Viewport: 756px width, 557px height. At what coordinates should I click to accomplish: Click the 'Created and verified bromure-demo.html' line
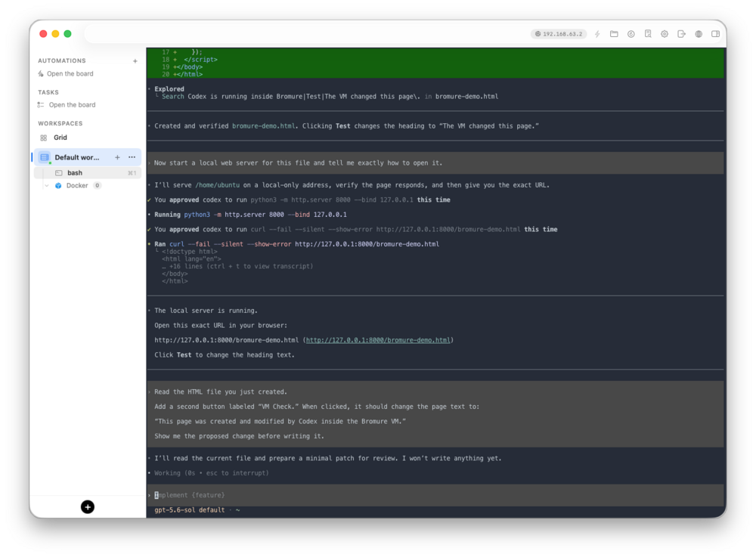[x=347, y=125]
